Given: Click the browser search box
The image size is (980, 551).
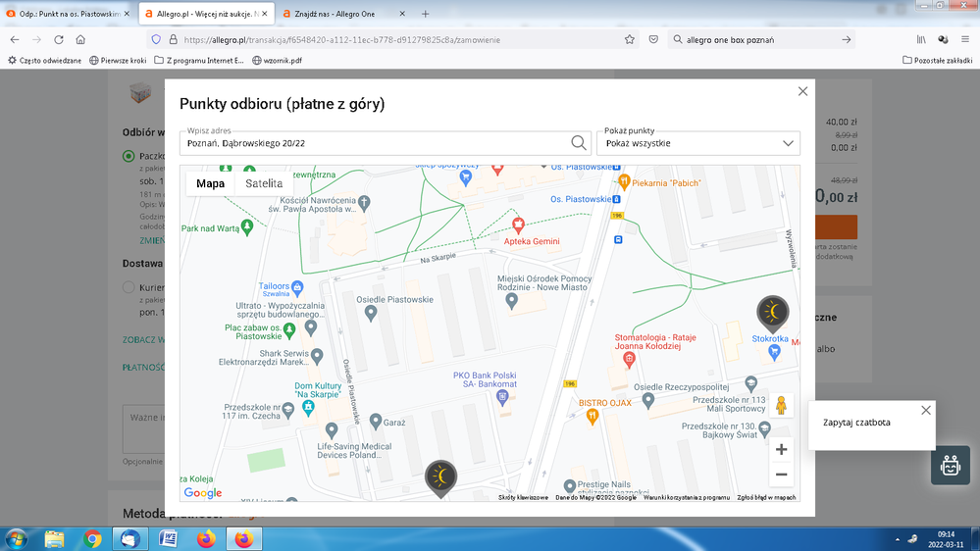Looking at the screenshot, I should pos(761,39).
